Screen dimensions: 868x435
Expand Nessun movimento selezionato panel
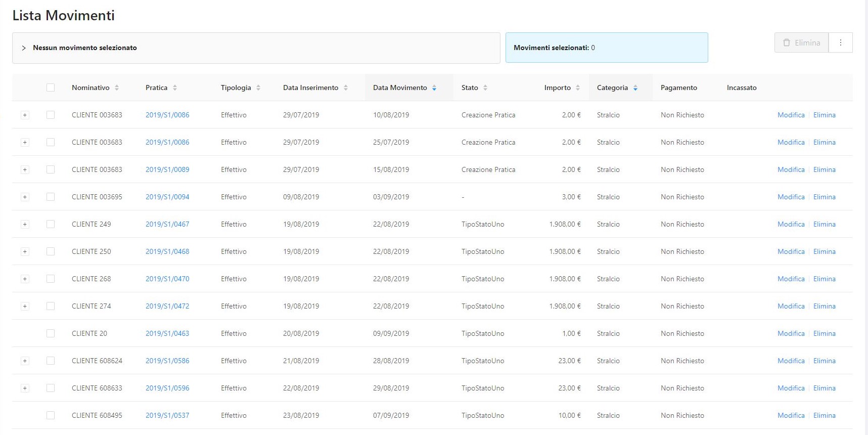[24, 48]
